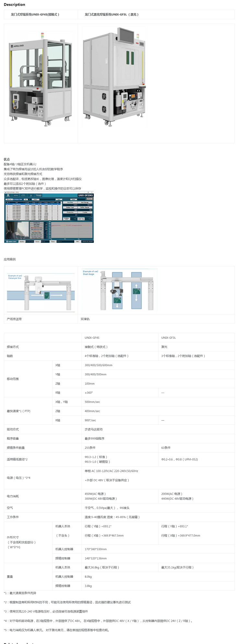Click the '双滑轨' caption

click(x=85, y=319)
